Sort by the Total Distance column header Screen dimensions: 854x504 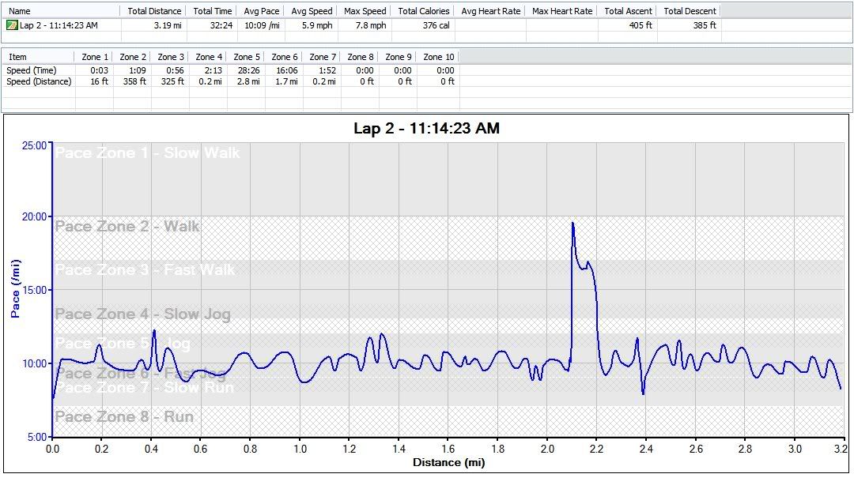click(x=154, y=11)
